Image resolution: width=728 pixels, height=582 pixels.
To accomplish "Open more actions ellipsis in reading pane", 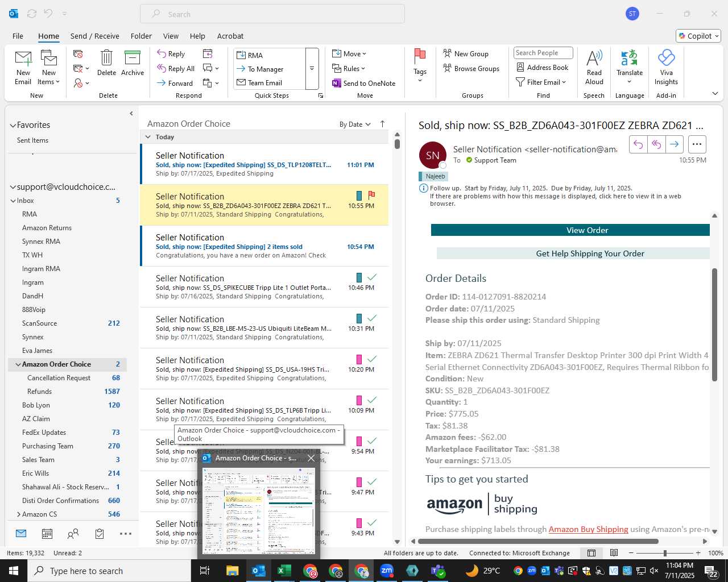I will [697, 144].
